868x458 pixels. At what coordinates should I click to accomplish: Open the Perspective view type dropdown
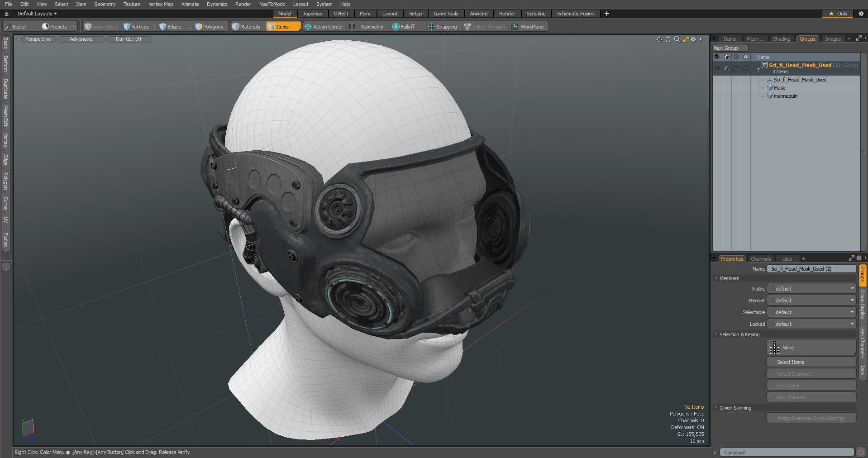(38, 39)
